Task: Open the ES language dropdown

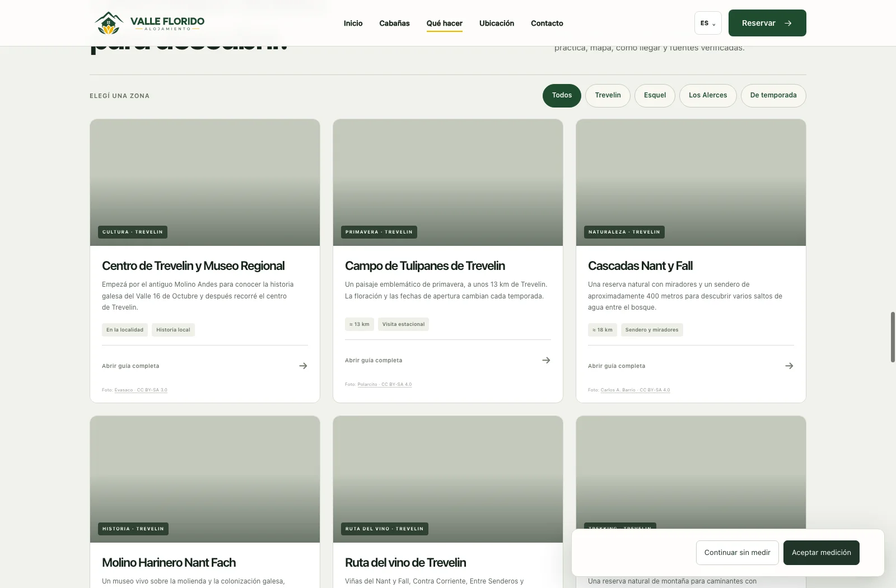Action: click(x=708, y=23)
